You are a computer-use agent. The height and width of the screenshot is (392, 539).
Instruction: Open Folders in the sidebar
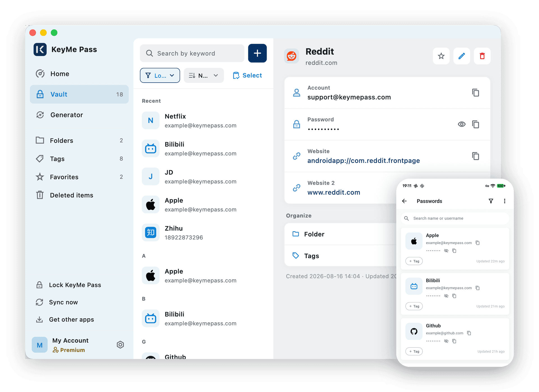point(79,140)
